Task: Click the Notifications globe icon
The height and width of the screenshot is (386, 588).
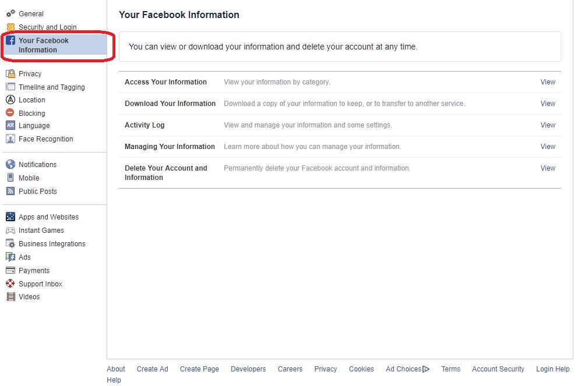Action: click(x=10, y=165)
